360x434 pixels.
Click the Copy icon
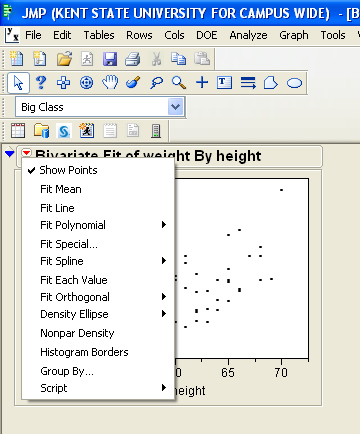coord(178,59)
